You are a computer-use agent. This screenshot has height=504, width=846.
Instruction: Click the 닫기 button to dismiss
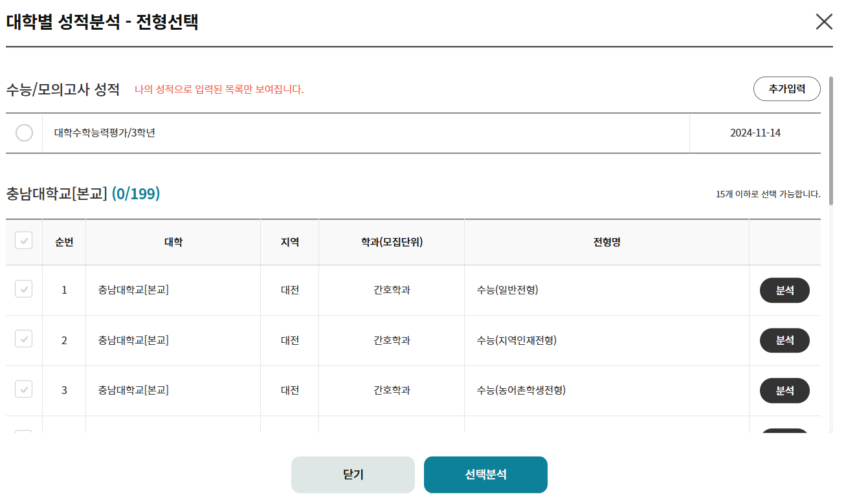click(x=353, y=474)
